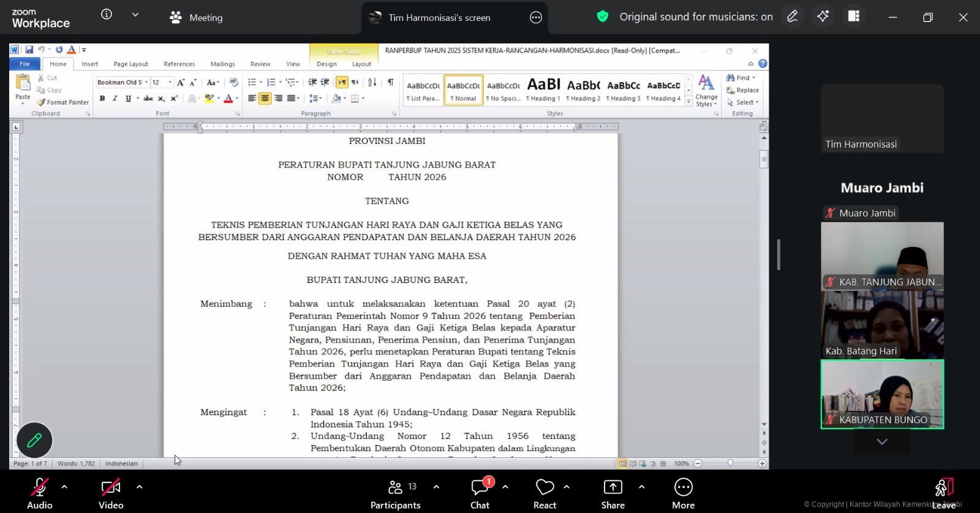Click the AI Companion sparkle icon
This screenshot has height=513, width=980.
pyautogui.click(x=823, y=17)
